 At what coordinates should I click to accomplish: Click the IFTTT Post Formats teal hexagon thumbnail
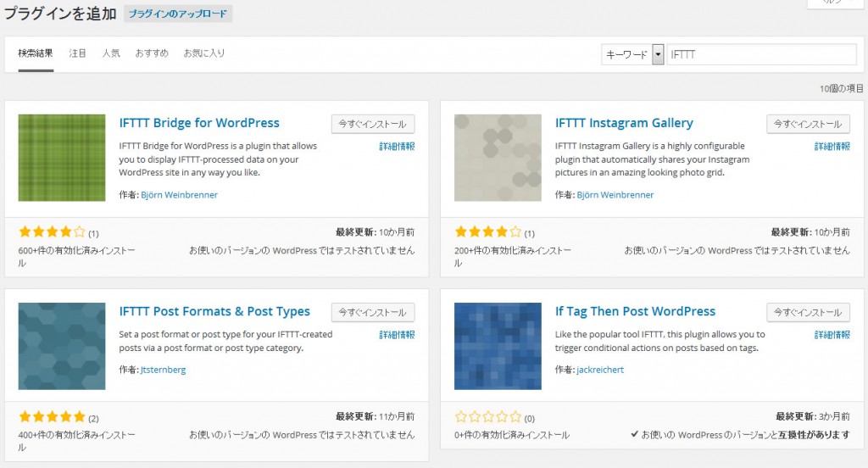(61, 346)
